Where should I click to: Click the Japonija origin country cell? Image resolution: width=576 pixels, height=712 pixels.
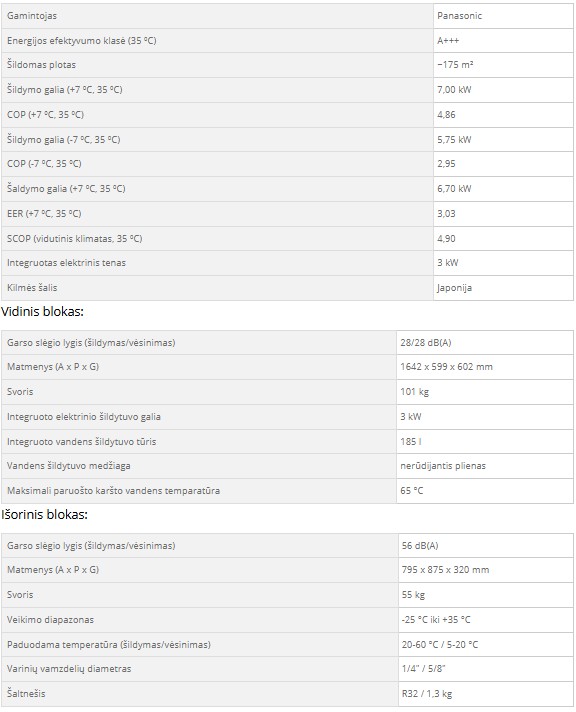503,288
